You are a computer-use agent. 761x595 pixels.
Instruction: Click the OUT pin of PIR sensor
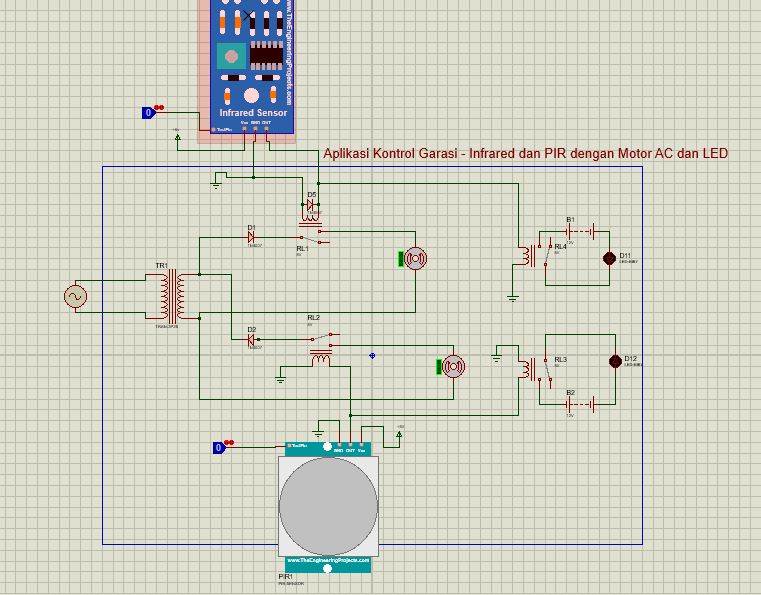[x=350, y=445]
